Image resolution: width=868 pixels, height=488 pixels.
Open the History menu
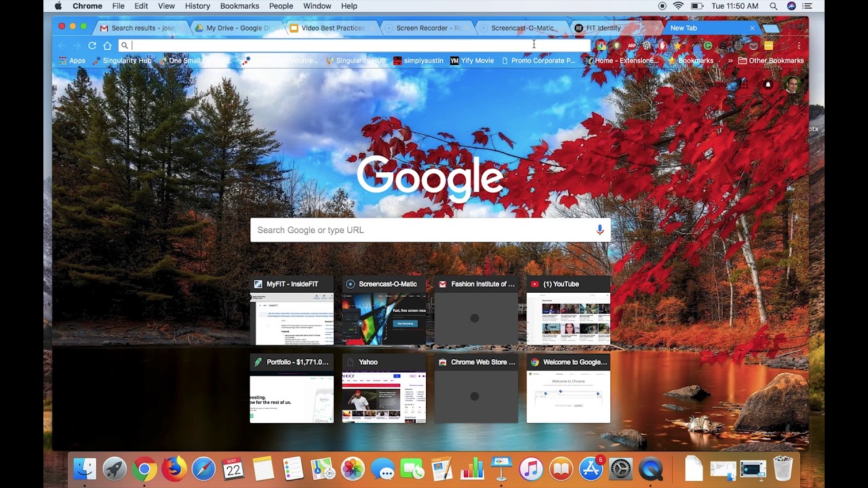tap(197, 6)
